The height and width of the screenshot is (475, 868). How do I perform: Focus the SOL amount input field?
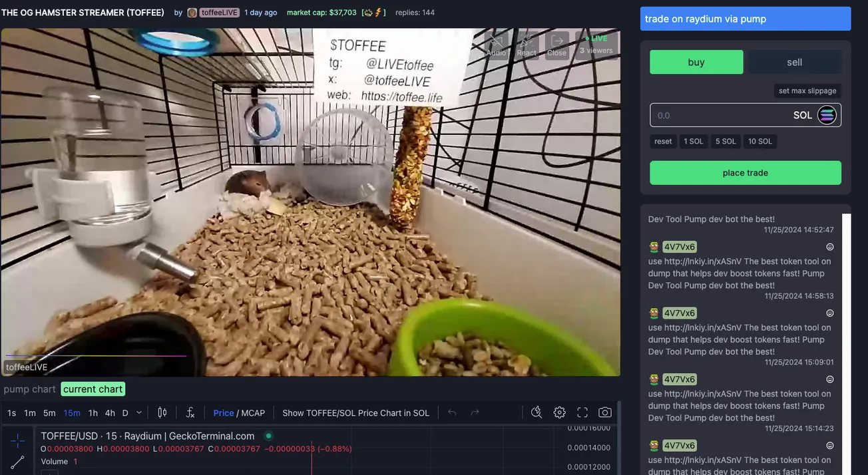[719, 115]
